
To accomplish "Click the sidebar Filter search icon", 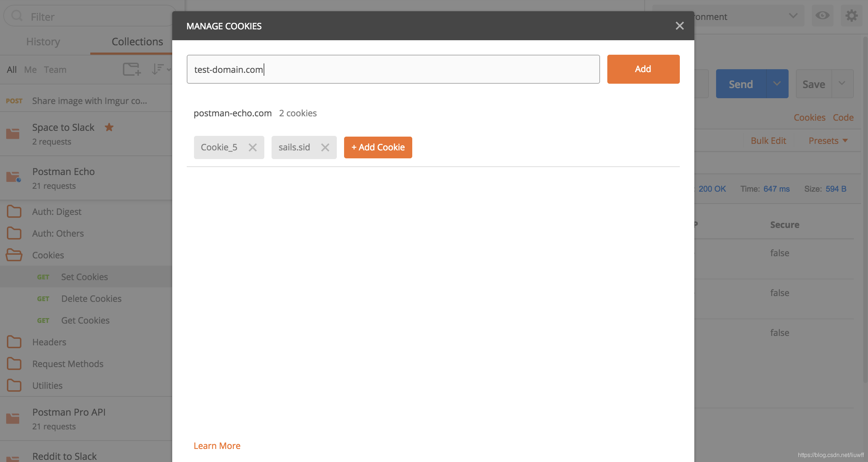I will [x=17, y=16].
